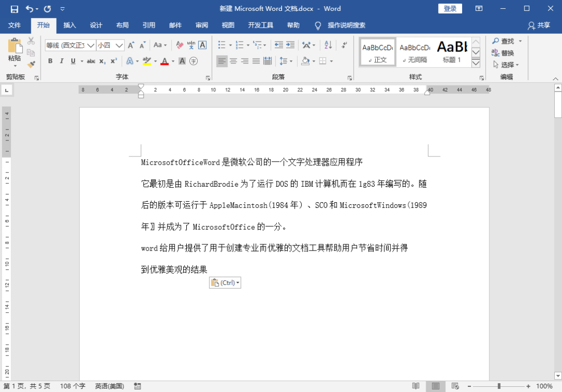This screenshot has width=562, height=392.
Task: Decrease the paragraph indent
Action: coord(278,45)
